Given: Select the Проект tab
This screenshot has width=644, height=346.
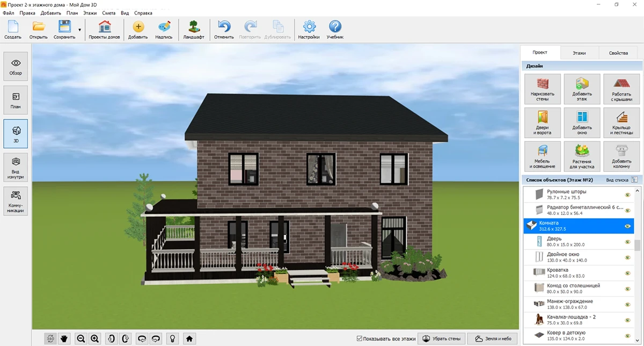Looking at the screenshot, I should click(x=540, y=53).
